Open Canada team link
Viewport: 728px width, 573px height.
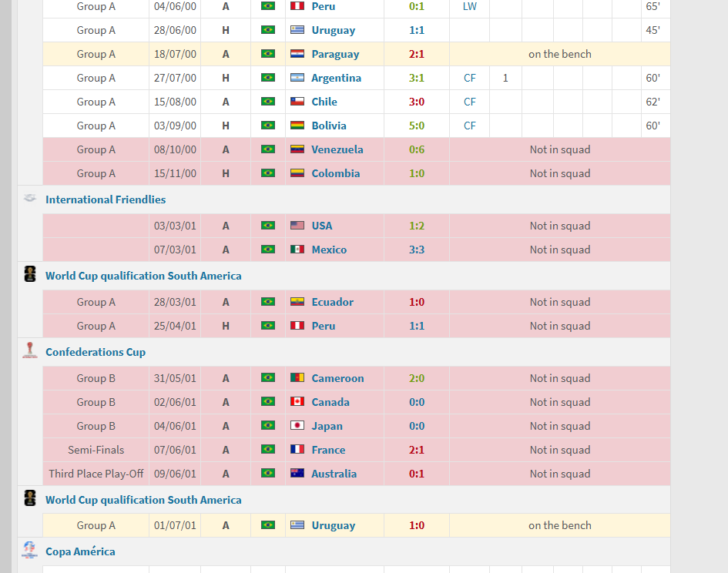pos(330,402)
